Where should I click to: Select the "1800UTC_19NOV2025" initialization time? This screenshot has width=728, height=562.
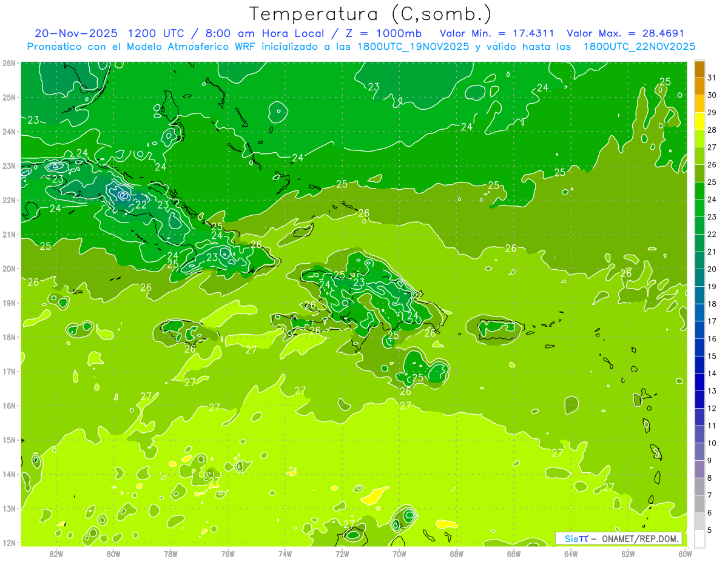(x=414, y=46)
